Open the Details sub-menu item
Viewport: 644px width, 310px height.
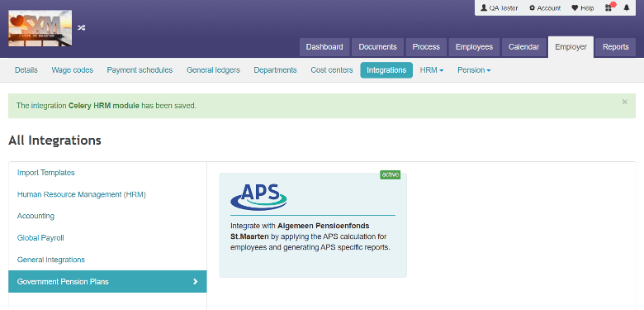click(26, 70)
